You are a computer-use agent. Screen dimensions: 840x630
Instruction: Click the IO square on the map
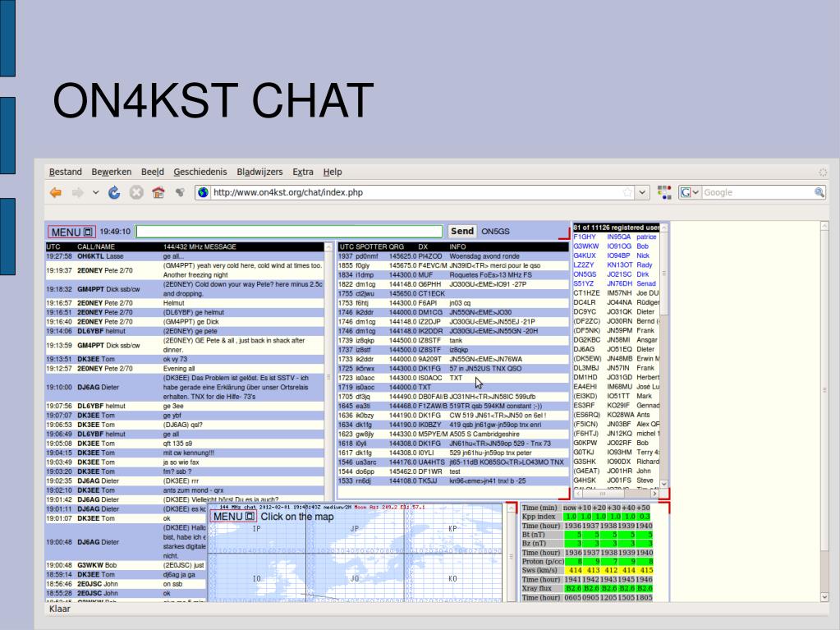[x=257, y=578]
